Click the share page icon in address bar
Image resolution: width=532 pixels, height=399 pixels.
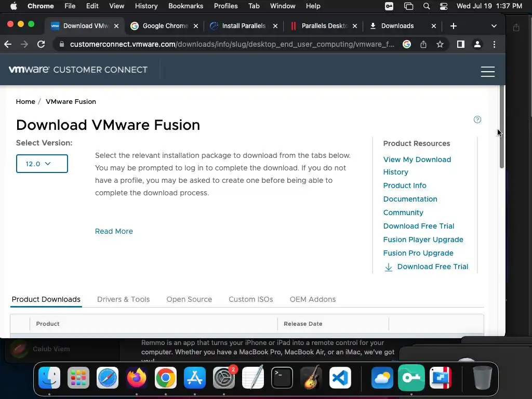coord(423,44)
